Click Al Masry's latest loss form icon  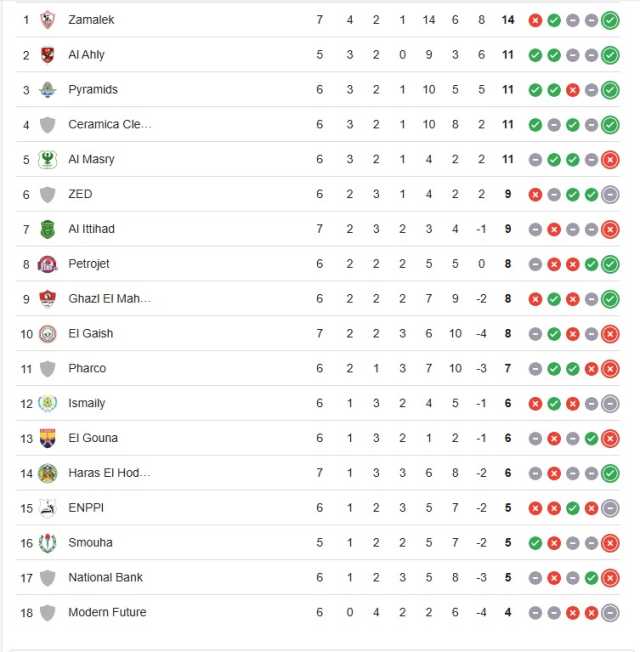pyautogui.click(x=610, y=160)
